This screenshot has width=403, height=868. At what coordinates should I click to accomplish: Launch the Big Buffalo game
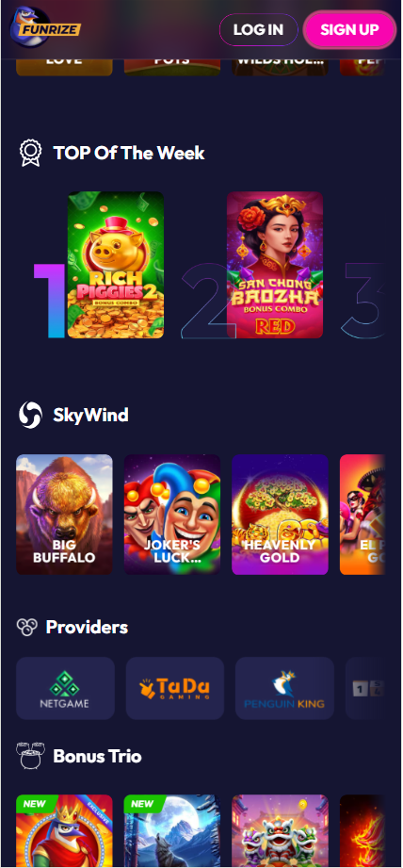tap(64, 515)
